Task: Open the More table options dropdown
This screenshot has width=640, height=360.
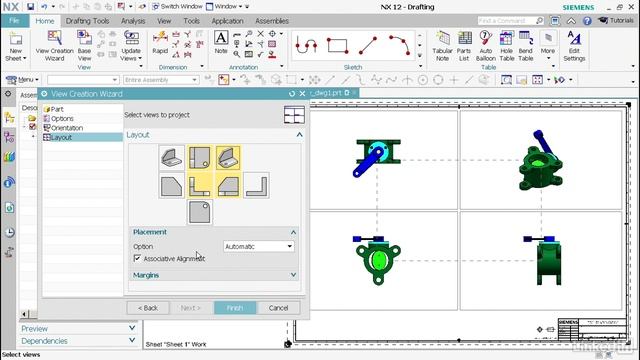Action: tap(548, 46)
